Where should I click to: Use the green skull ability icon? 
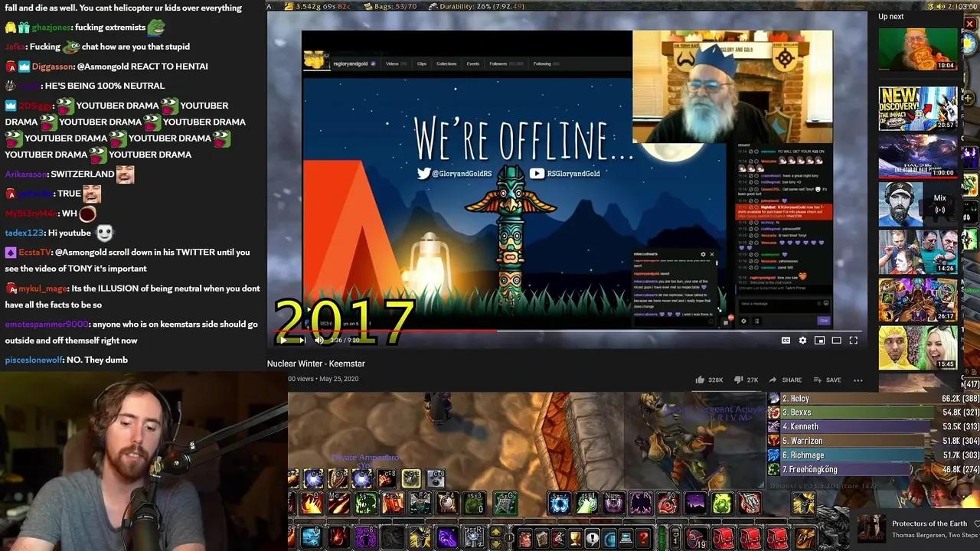tap(366, 503)
